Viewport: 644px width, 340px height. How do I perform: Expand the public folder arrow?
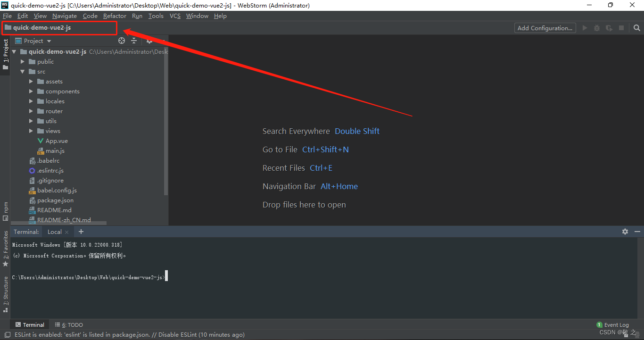23,62
